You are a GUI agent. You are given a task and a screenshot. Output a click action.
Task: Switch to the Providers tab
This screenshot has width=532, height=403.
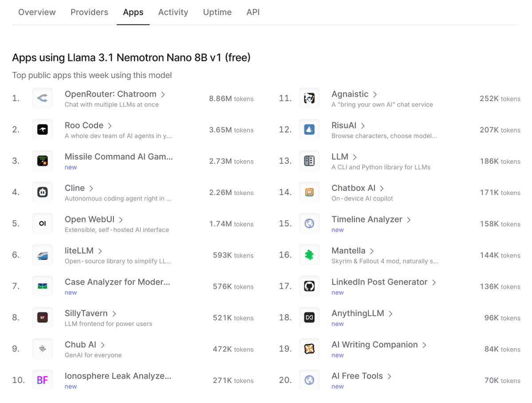[89, 12]
